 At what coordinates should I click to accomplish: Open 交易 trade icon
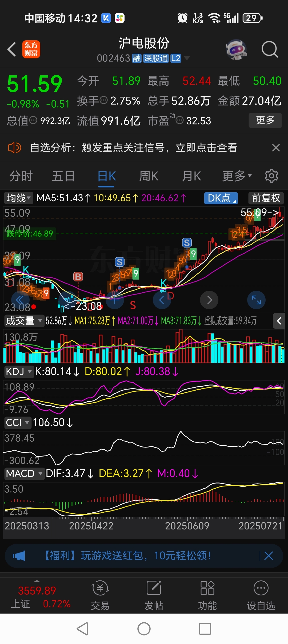pos(100,596)
